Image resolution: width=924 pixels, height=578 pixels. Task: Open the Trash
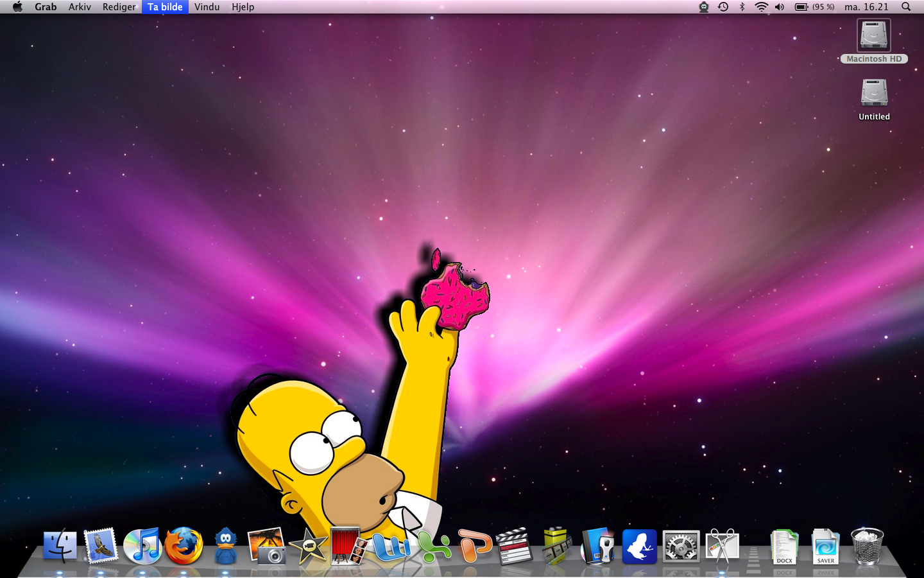pyautogui.click(x=867, y=546)
